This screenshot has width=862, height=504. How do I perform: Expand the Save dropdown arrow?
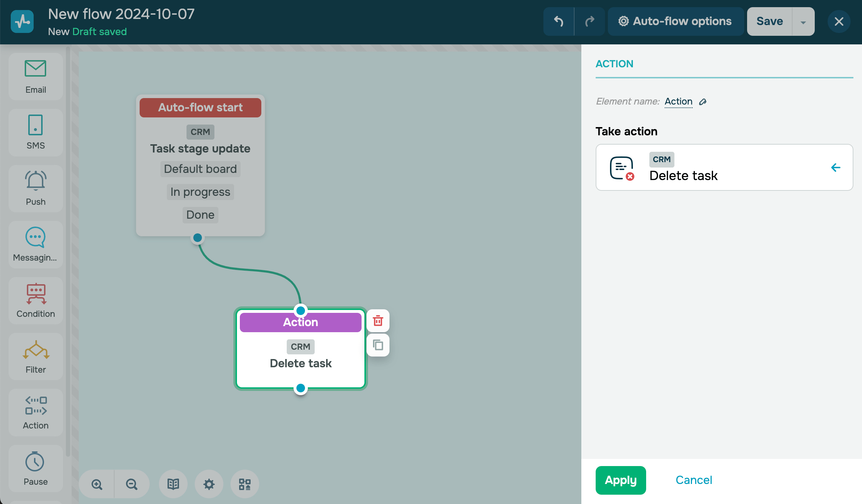[x=803, y=22]
